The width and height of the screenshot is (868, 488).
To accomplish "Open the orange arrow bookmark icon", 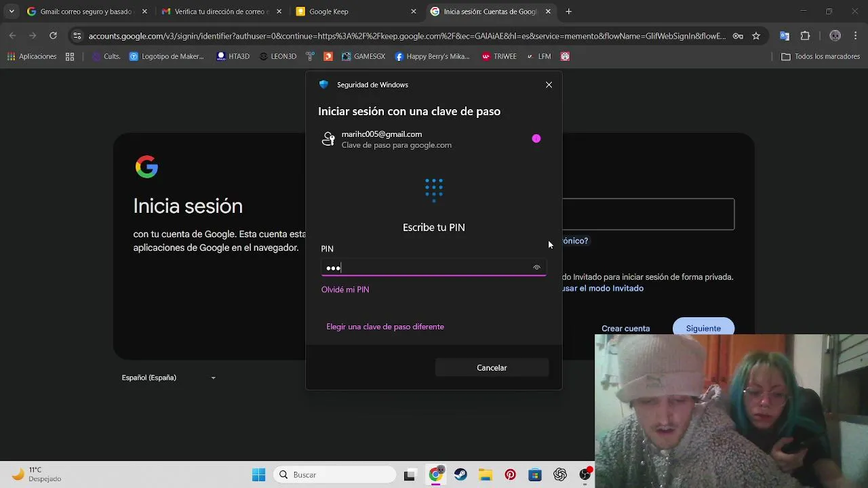I will pos(328,56).
